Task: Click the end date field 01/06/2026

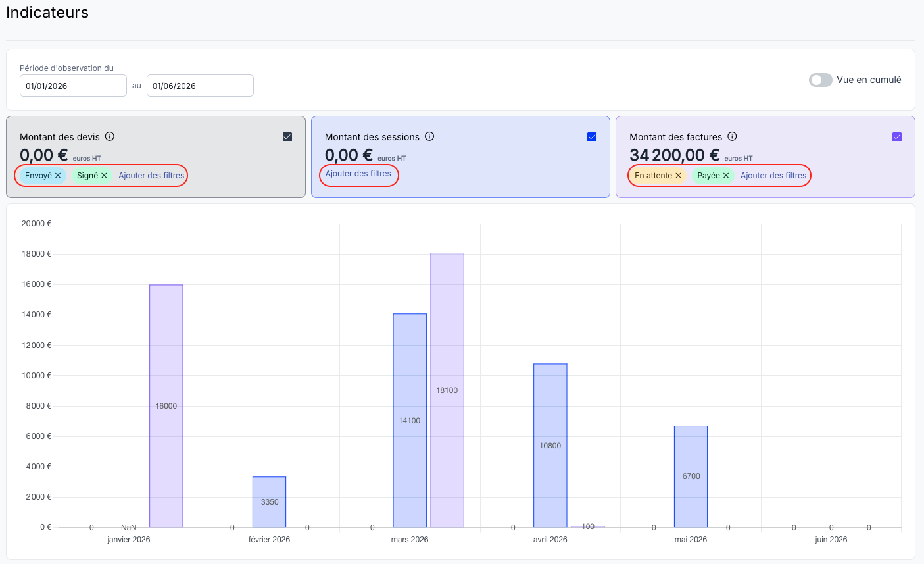Action: [200, 86]
